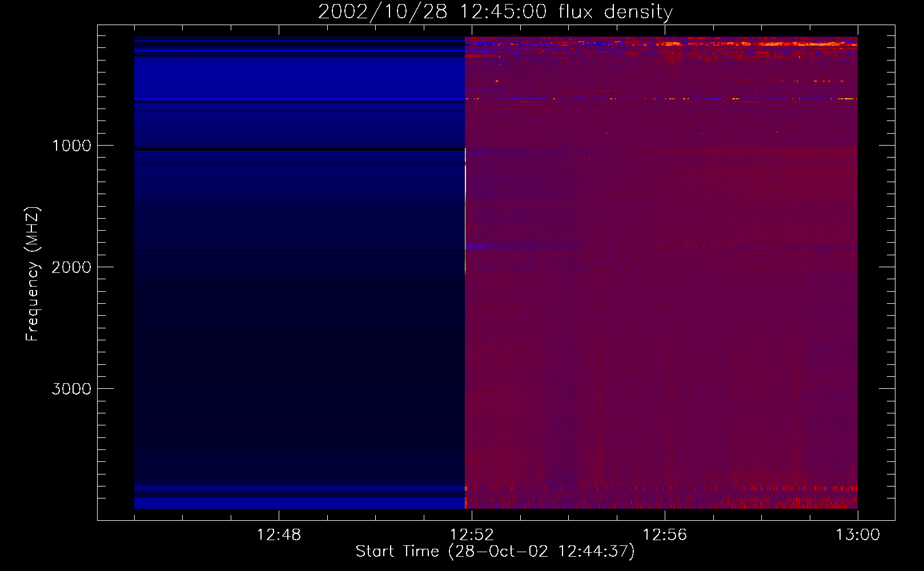Click the 2000 frequency tick label
The image size is (924, 571).
tap(72, 267)
